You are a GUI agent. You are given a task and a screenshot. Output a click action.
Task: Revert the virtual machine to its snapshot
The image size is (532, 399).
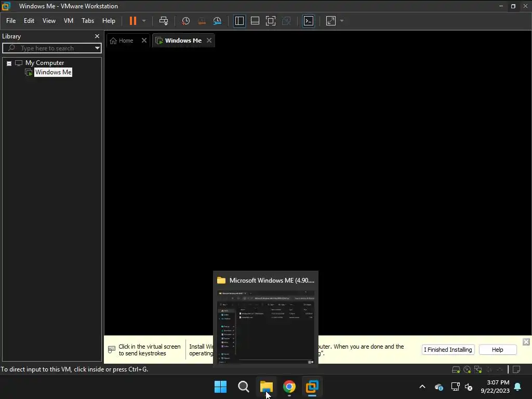[202, 21]
